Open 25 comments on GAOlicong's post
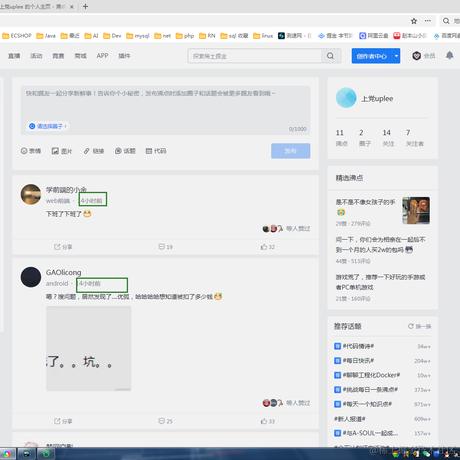This screenshot has width=460, height=460. [165, 421]
